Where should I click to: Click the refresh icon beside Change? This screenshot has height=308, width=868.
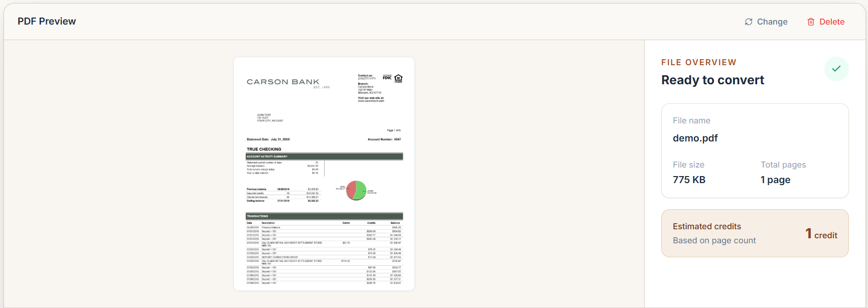click(749, 22)
